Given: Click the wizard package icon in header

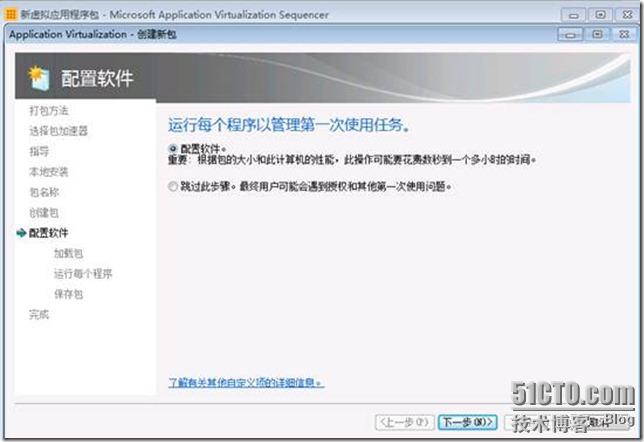Looking at the screenshot, I should tap(39, 77).
